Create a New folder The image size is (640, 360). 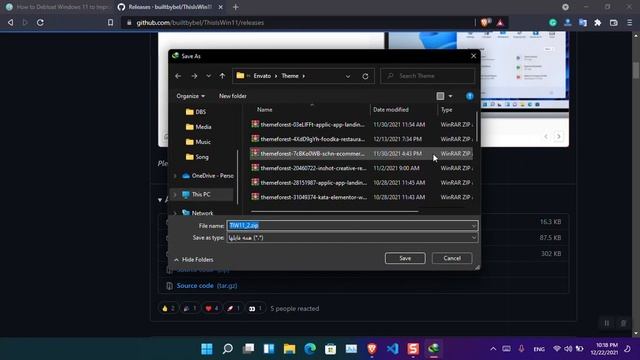233,96
